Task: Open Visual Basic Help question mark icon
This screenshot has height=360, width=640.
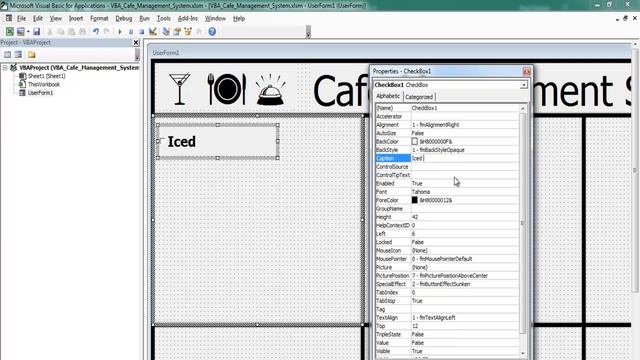Action: 212,31
